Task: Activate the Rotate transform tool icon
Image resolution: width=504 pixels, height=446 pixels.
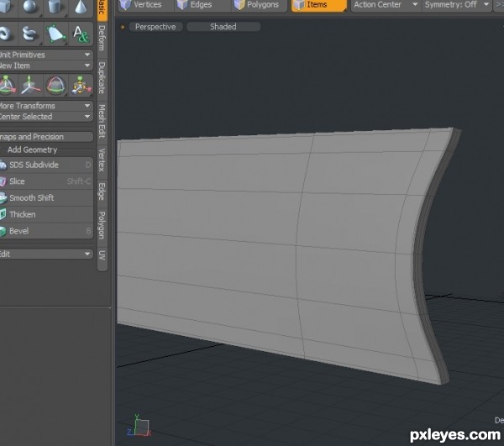Action: point(55,85)
